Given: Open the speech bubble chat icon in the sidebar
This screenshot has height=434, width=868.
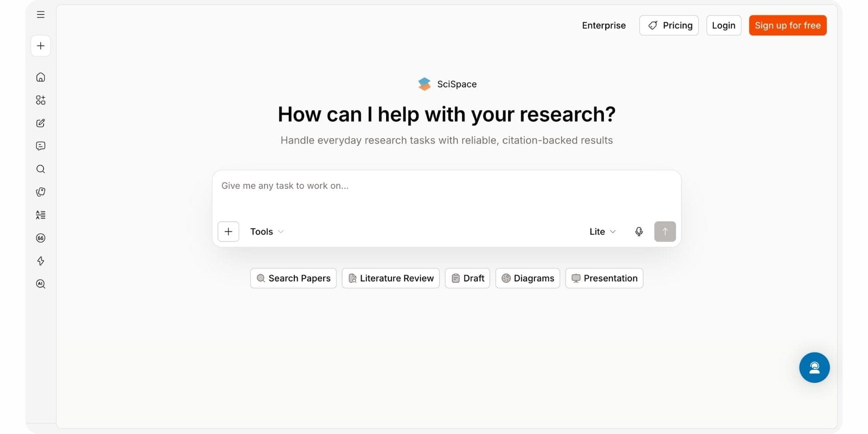Looking at the screenshot, I should point(41,146).
